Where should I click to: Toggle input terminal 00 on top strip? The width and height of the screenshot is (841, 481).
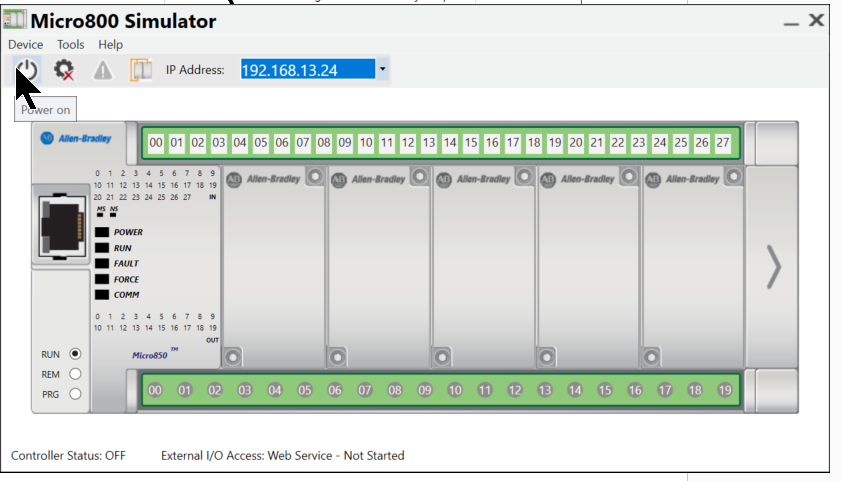(156, 143)
